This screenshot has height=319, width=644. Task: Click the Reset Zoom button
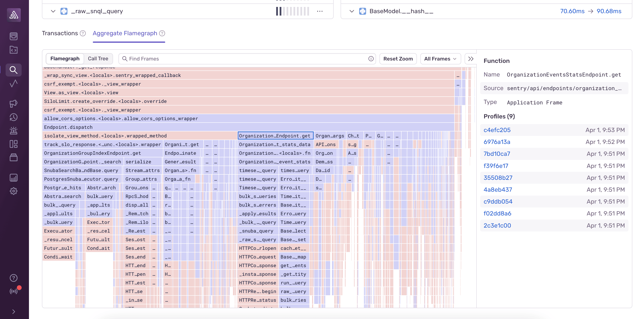point(398,59)
